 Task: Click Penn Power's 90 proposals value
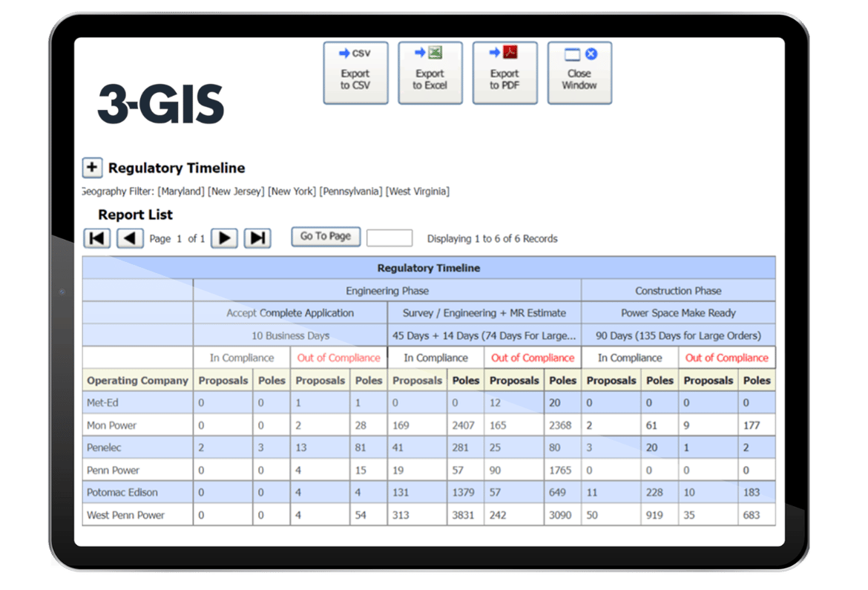[495, 471]
